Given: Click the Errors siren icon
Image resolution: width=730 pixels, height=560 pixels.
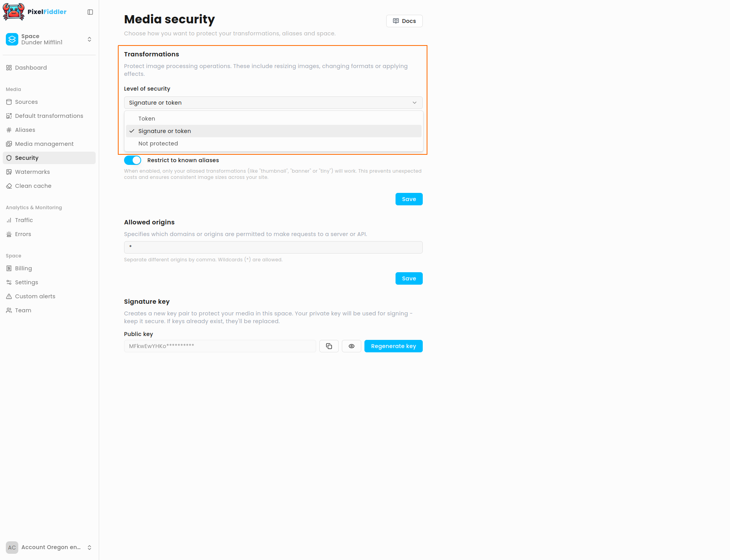Looking at the screenshot, I should (9, 234).
